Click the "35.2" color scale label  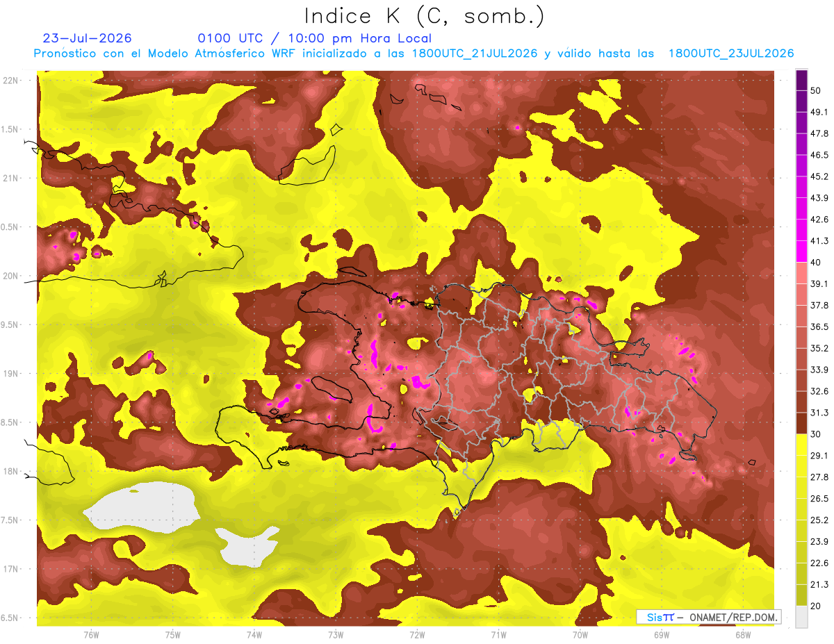click(x=819, y=348)
